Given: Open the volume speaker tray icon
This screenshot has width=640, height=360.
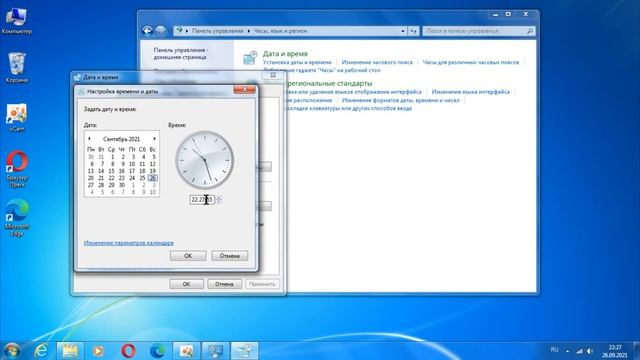Looking at the screenshot, I should pos(590,351).
